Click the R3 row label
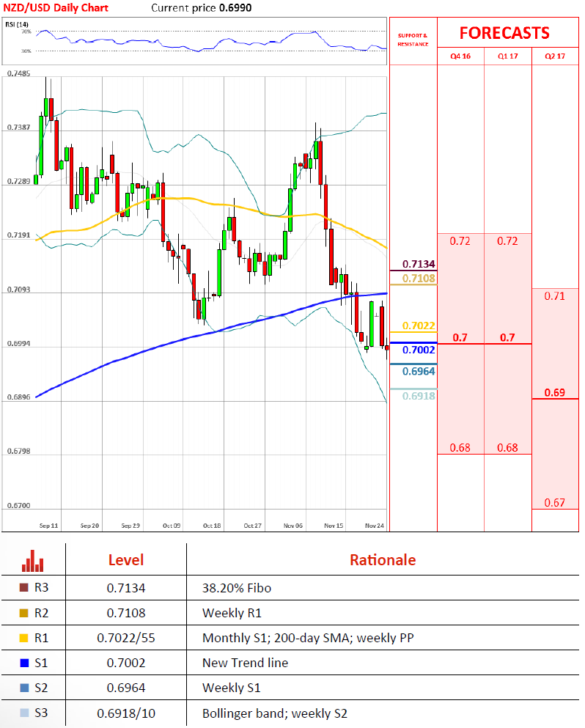Viewport: 585px width, 728px height. click(x=41, y=588)
